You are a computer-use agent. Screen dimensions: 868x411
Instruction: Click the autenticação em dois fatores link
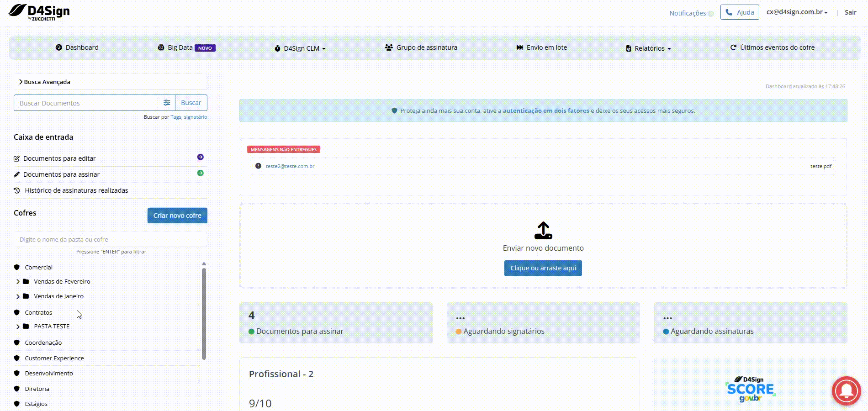(546, 111)
